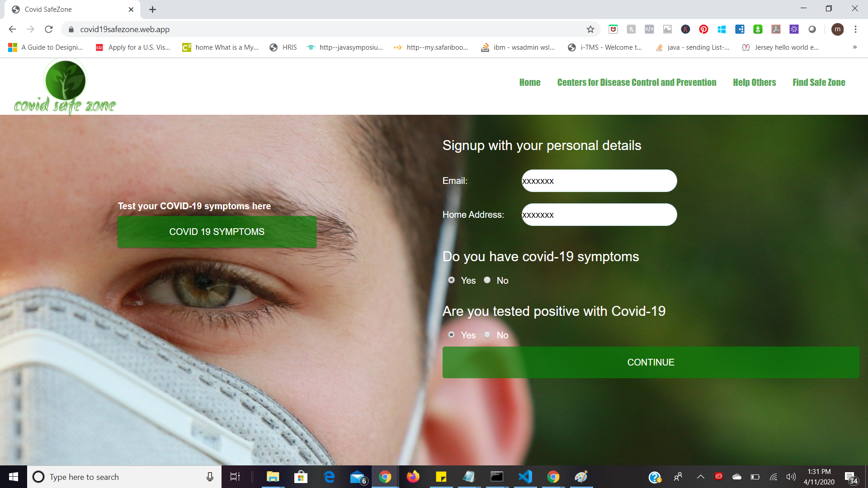This screenshot has width=868, height=488.
Task: Open the 'java - sending List-...' bookmark
Action: (x=693, y=47)
